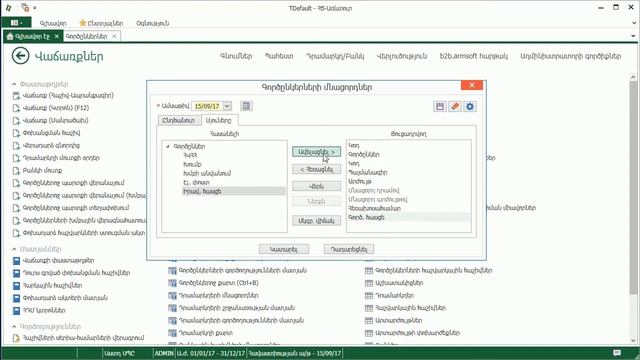
Task: Open the Օգնություն menu
Action: pos(153,23)
